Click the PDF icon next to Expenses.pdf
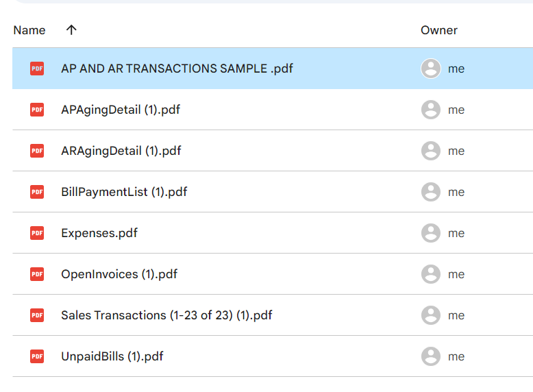533x392 pixels. coord(37,233)
